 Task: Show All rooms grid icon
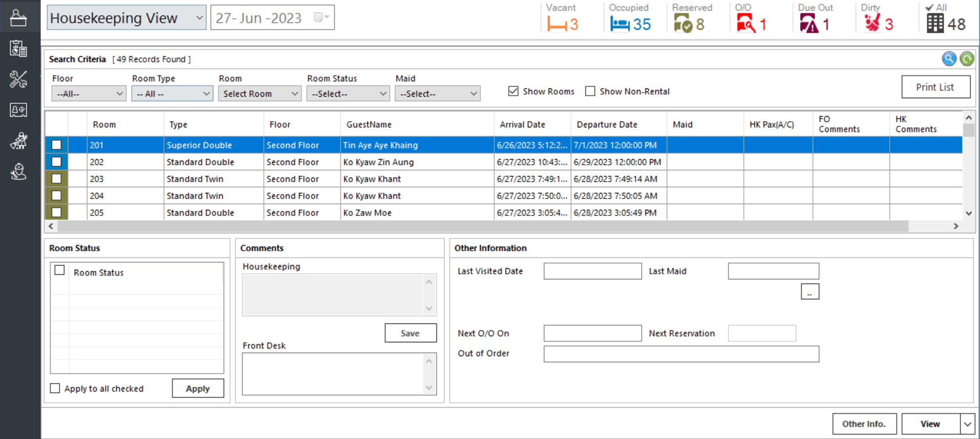click(935, 24)
